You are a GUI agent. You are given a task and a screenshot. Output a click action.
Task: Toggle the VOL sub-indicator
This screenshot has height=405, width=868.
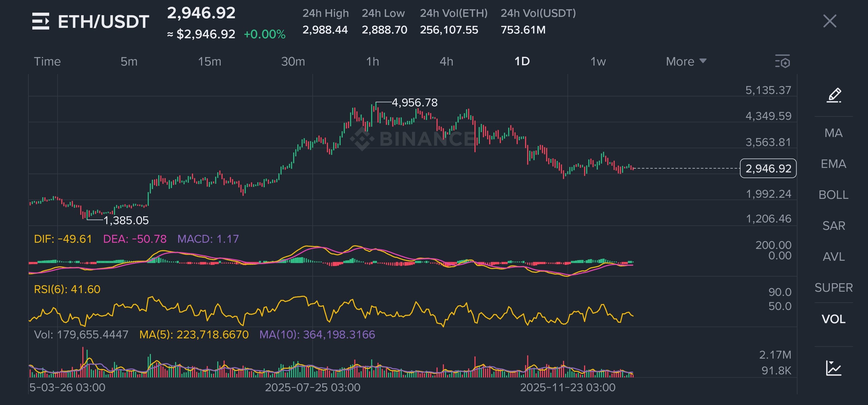[833, 319]
